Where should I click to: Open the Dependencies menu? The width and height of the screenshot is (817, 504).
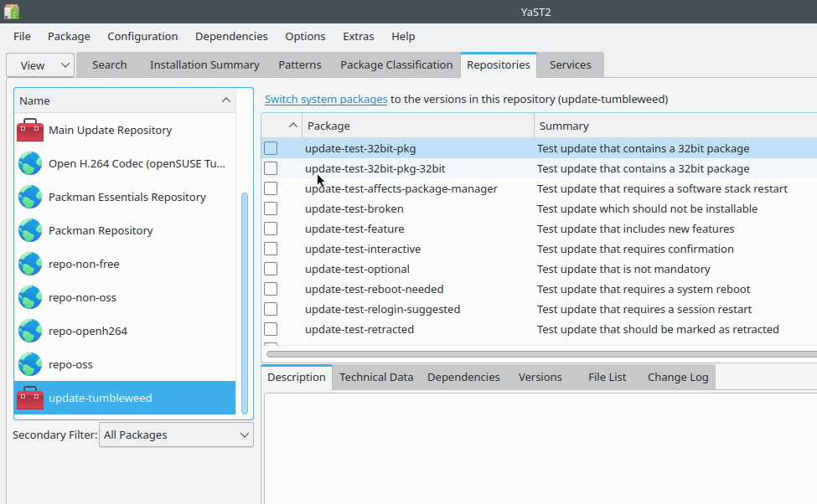pyautogui.click(x=231, y=36)
